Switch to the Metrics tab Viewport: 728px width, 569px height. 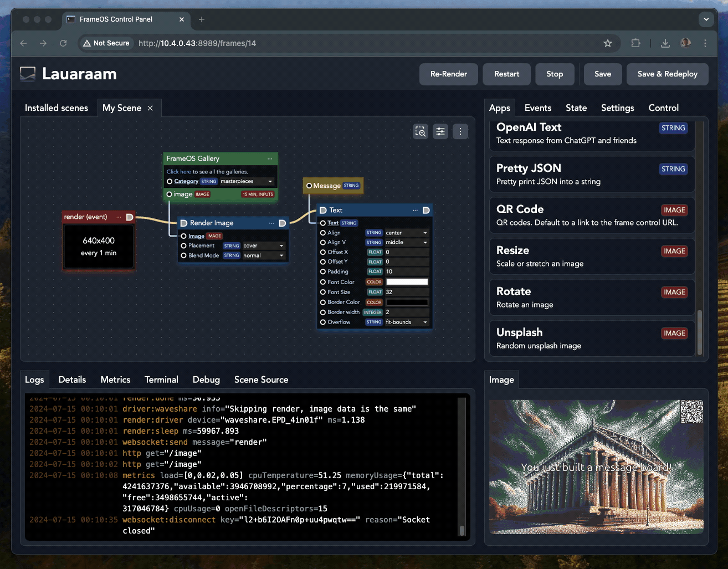pos(115,380)
